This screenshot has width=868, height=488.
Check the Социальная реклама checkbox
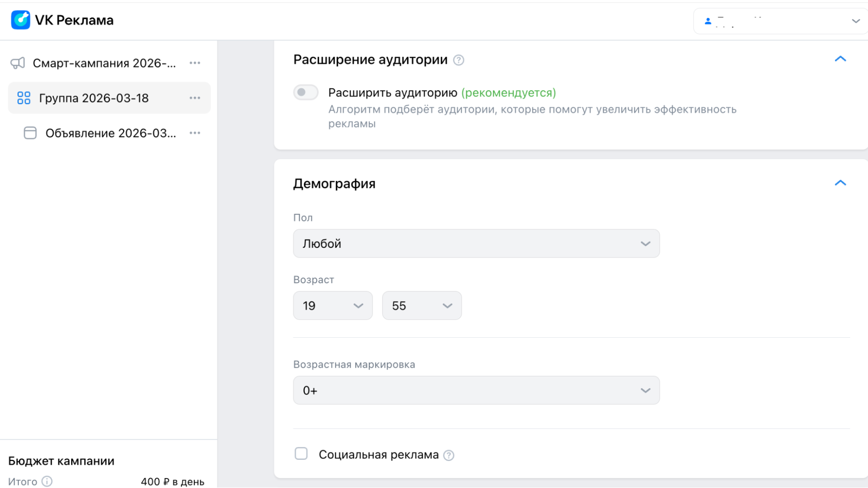click(x=300, y=453)
